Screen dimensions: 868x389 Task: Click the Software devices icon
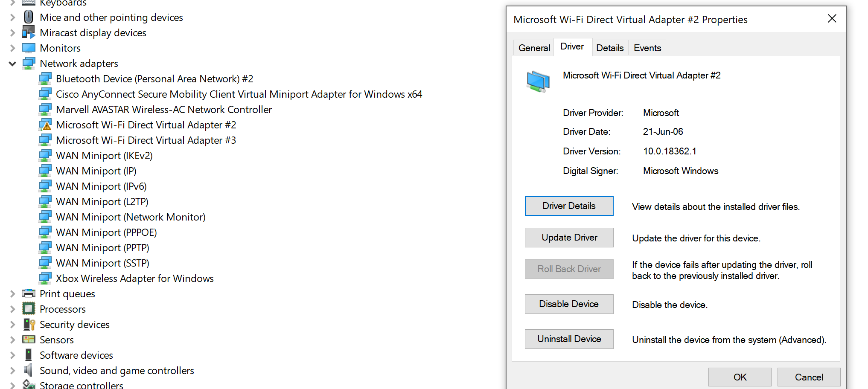click(x=29, y=355)
